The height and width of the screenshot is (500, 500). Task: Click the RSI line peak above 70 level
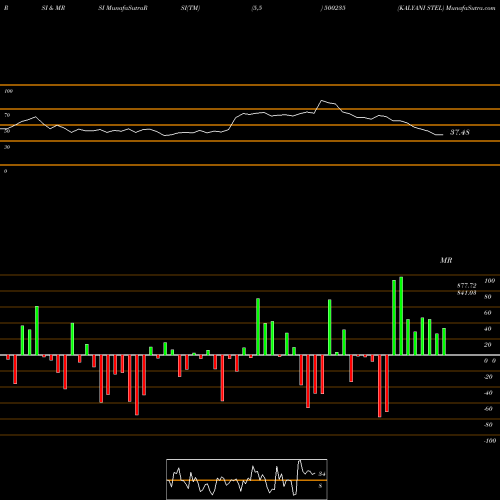[321, 100]
